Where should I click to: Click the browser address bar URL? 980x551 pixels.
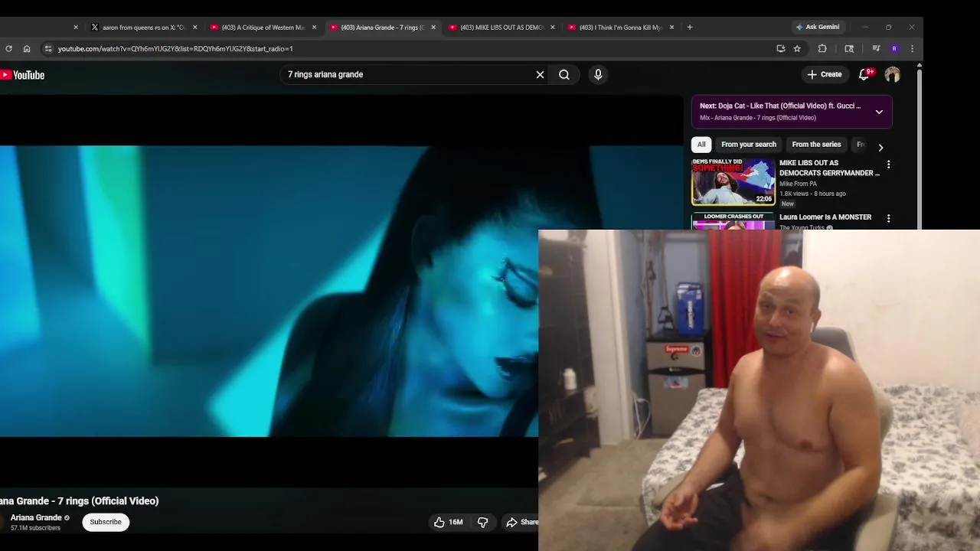pos(175,48)
